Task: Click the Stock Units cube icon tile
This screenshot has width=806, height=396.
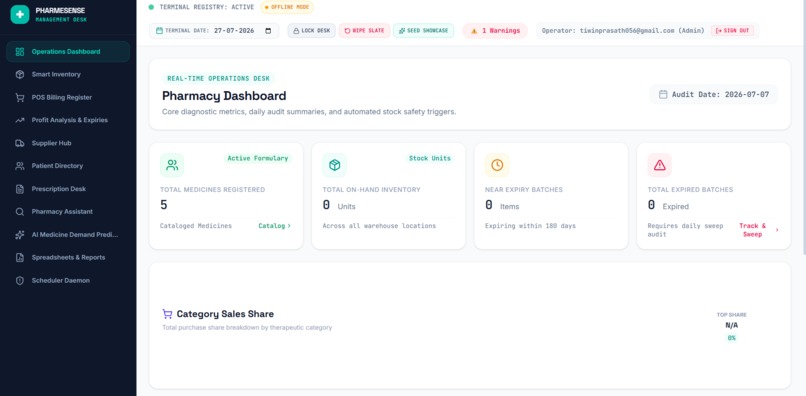Action: point(335,165)
